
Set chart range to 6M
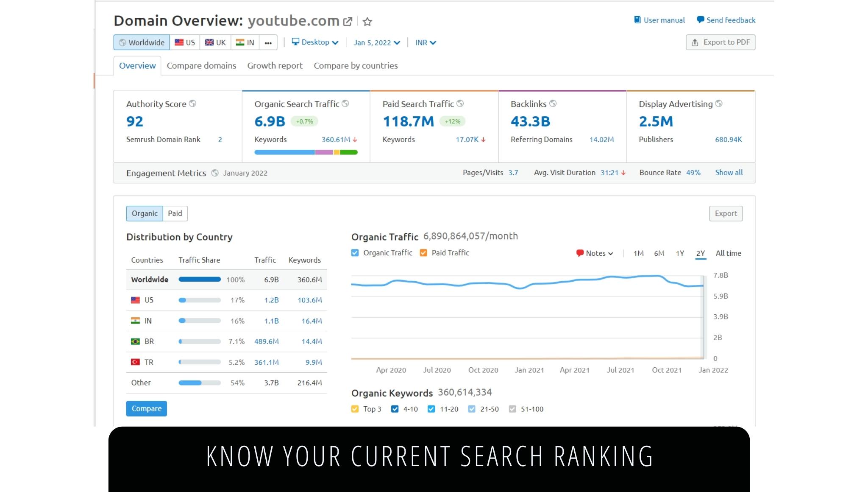coord(659,253)
